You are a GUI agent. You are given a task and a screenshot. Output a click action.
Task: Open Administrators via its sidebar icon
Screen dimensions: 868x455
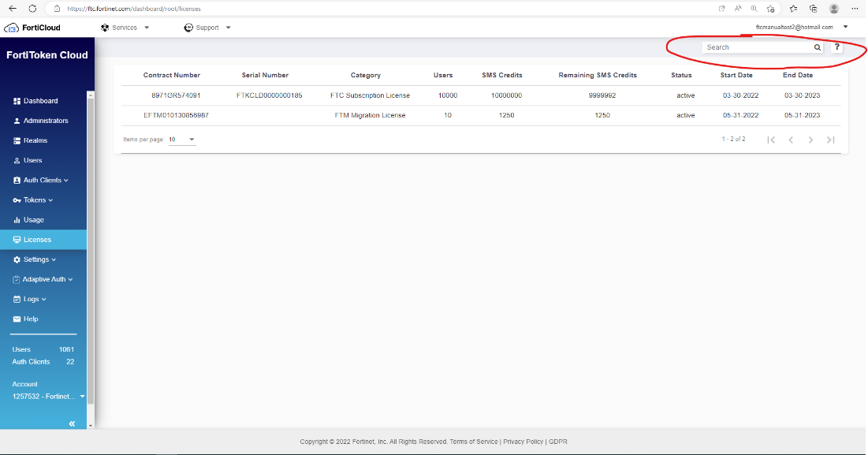point(16,121)
